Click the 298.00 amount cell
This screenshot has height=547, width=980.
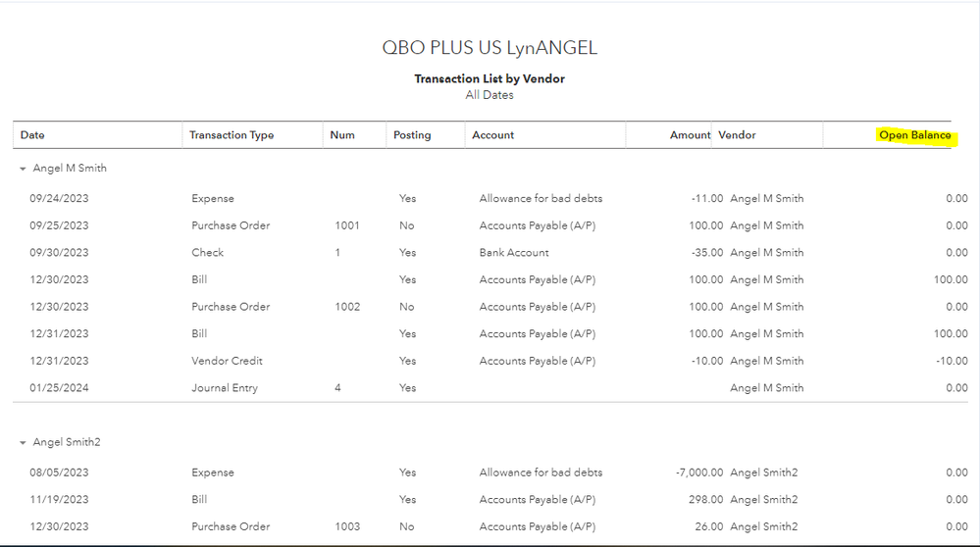[706, 500]
